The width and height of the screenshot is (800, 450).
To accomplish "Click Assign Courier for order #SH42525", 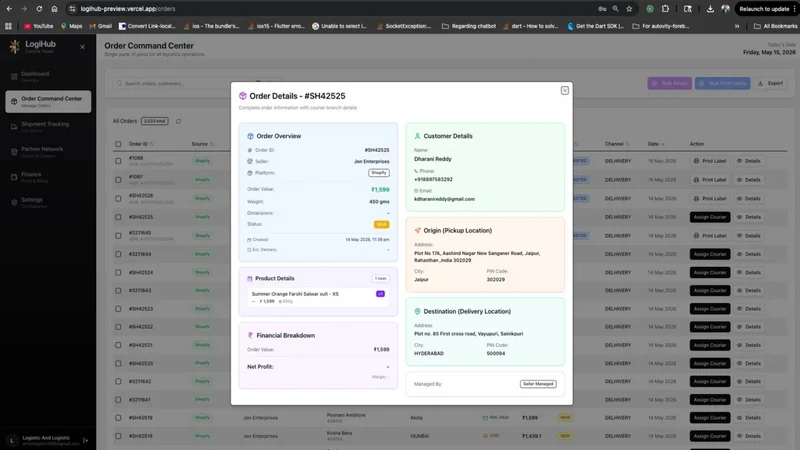I will tap(710, 217).
